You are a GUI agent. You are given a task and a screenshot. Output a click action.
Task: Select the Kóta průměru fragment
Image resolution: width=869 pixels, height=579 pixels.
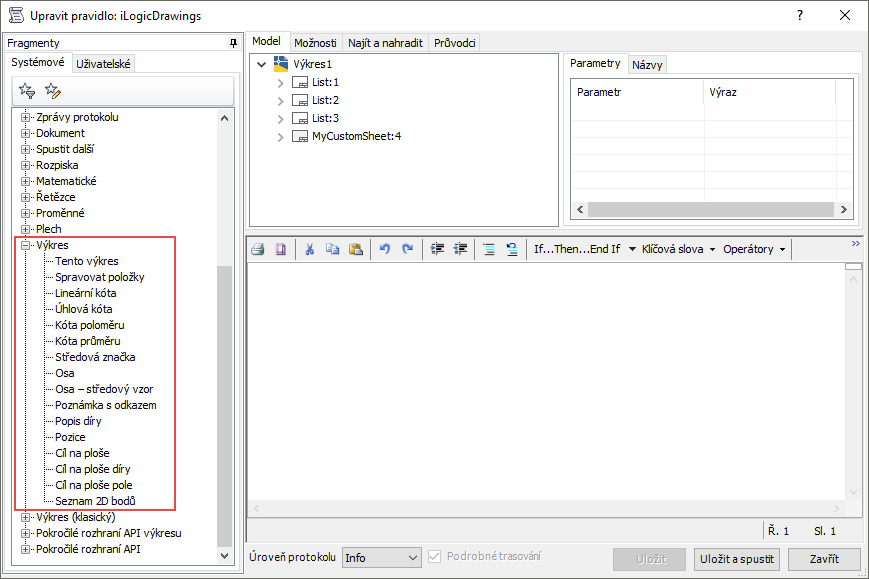88,341
